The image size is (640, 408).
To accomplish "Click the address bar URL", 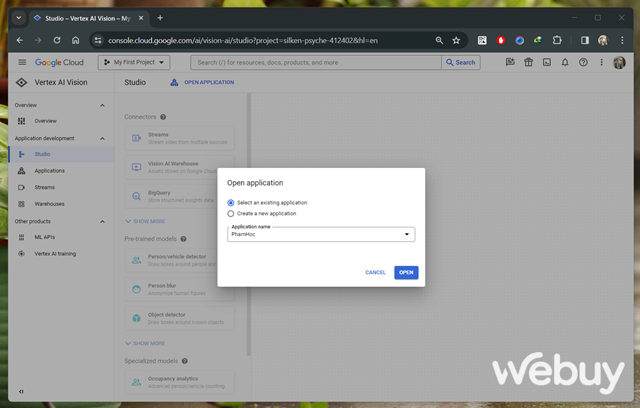I will 243,40.
